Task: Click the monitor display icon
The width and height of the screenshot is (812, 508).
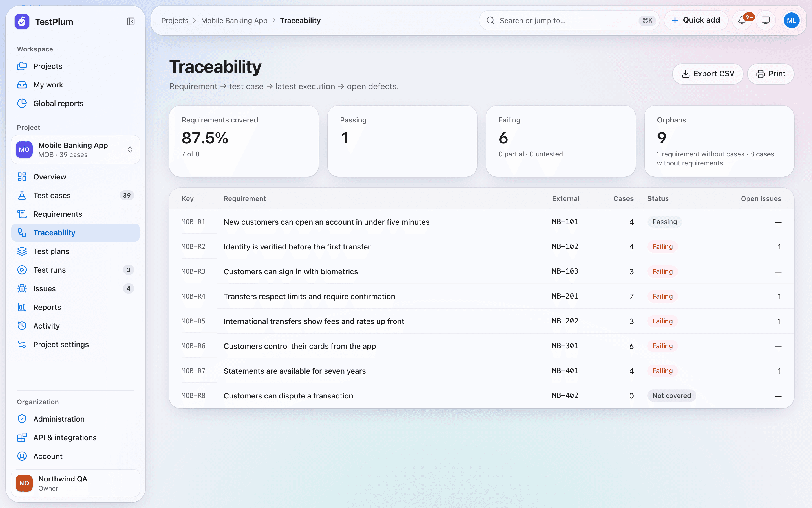Action: coord(766,21)
